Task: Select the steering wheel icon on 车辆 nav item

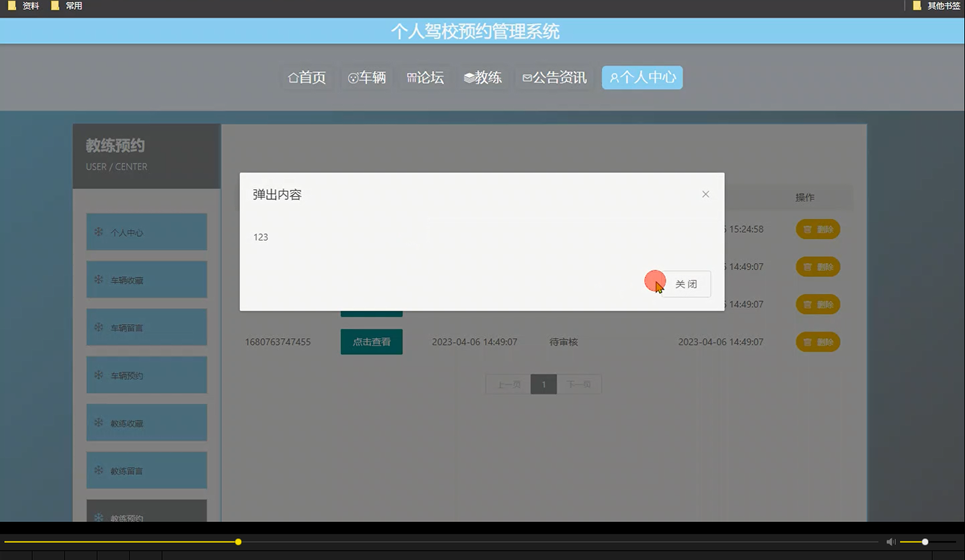Action: pyautogui.click(x=353, y=77)
